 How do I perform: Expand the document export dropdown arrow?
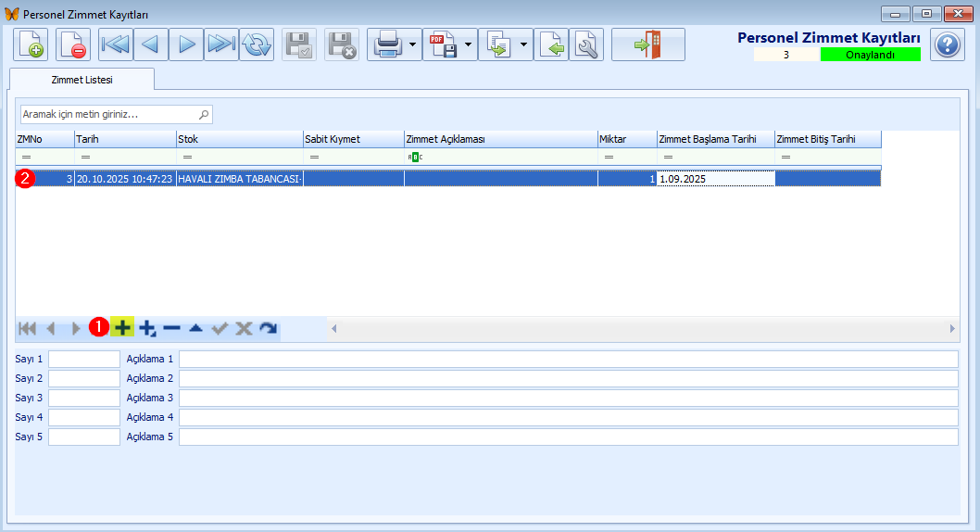pyautogui.click(x=523, y=44)
